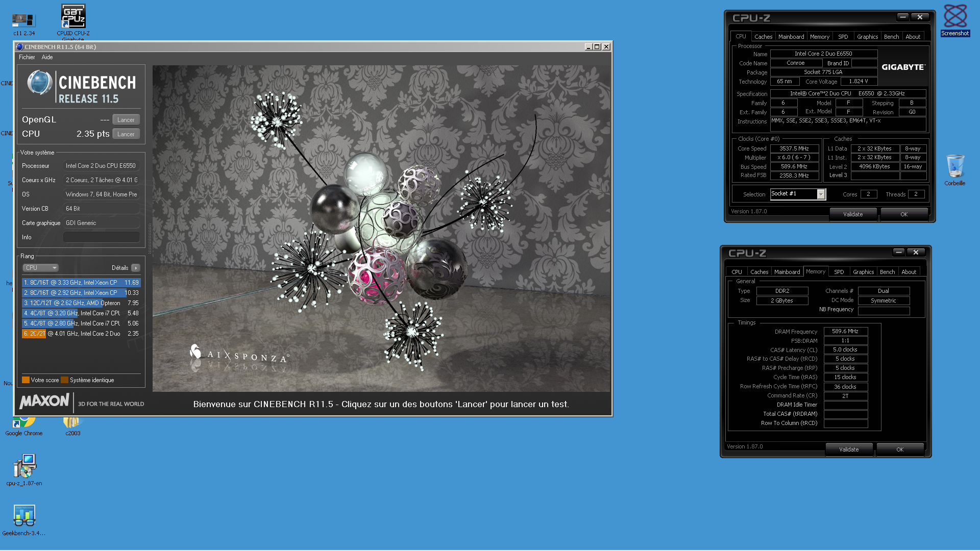
Task: Click Validate in upper CPU-Z window
Action: click(x=853, y=214)
